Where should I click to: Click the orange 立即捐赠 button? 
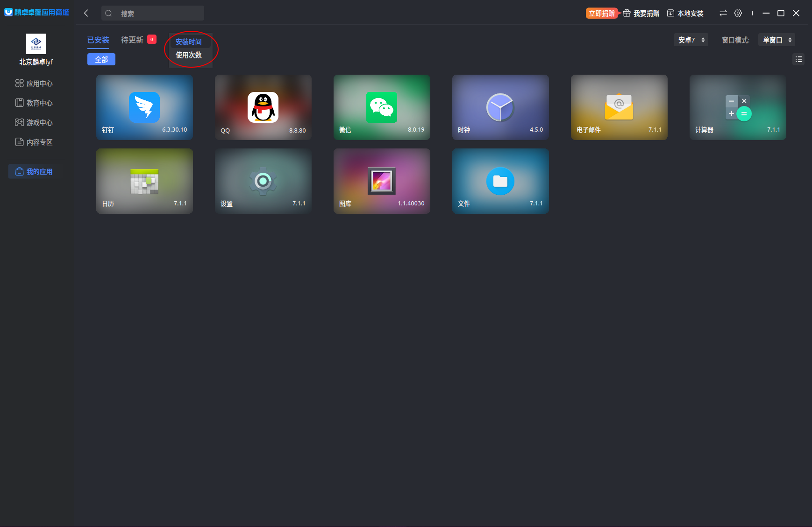coord(602,13)
